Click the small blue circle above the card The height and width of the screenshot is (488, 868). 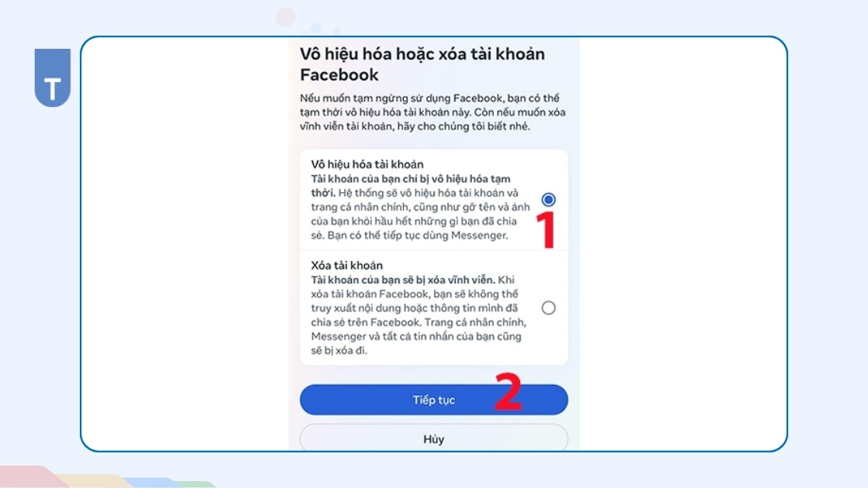tap(315, 28)
